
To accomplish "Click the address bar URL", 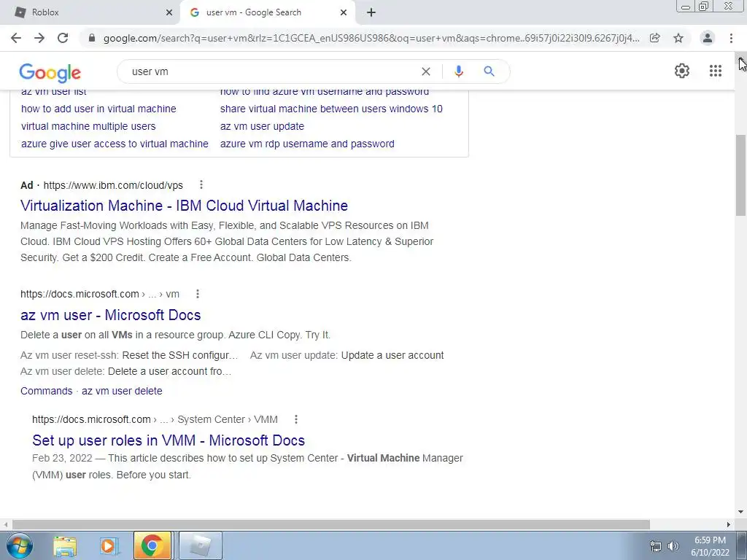I will pyautogui.click(x=371, y=38).
